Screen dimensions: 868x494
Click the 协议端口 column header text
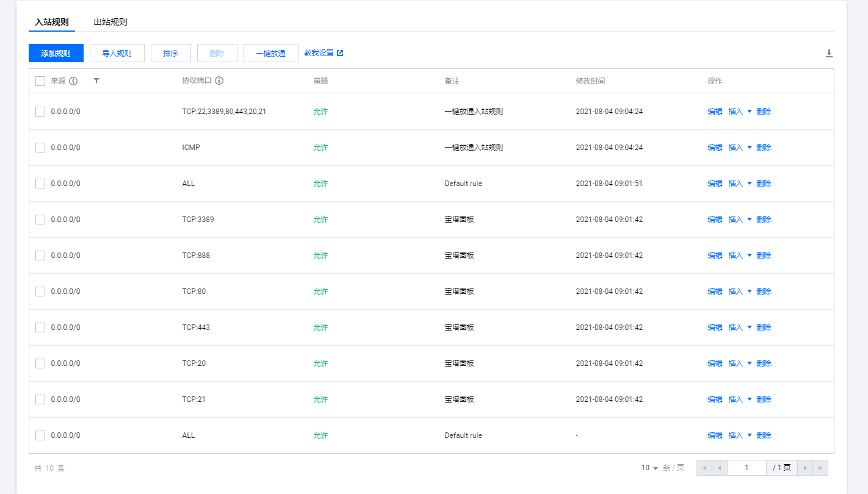click(197, 81)
